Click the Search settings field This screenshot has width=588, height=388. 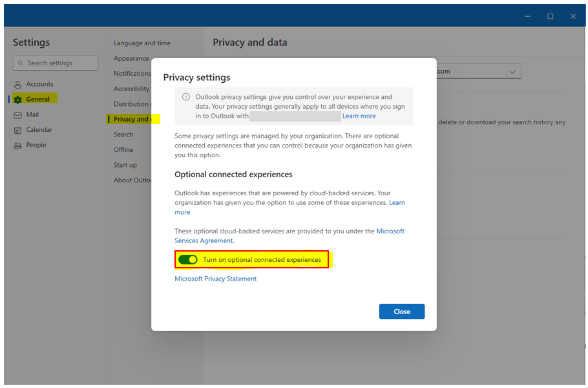[56, 63]
